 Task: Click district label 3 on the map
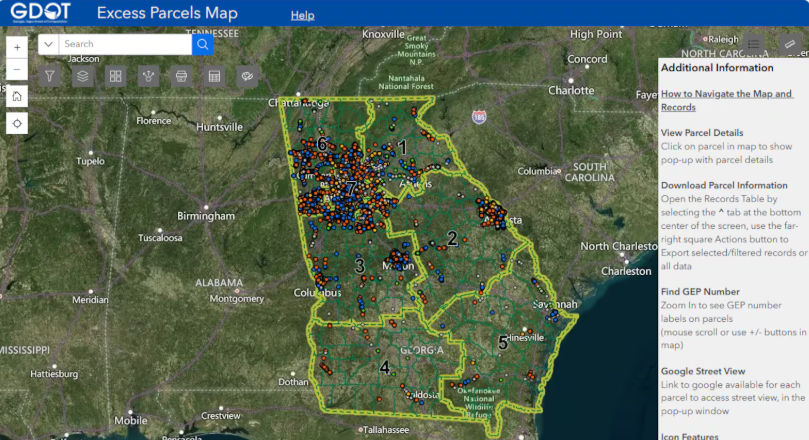coord(360,266)
